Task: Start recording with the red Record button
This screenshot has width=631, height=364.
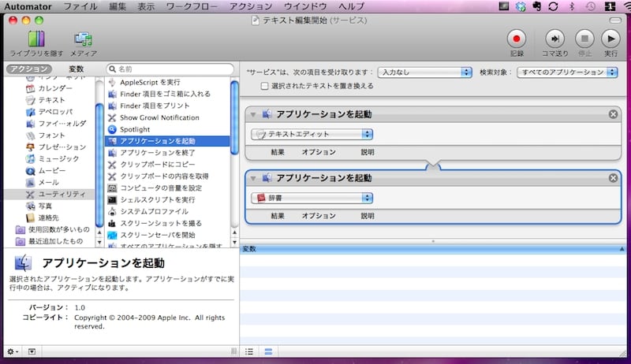Action: coord(517,39)
